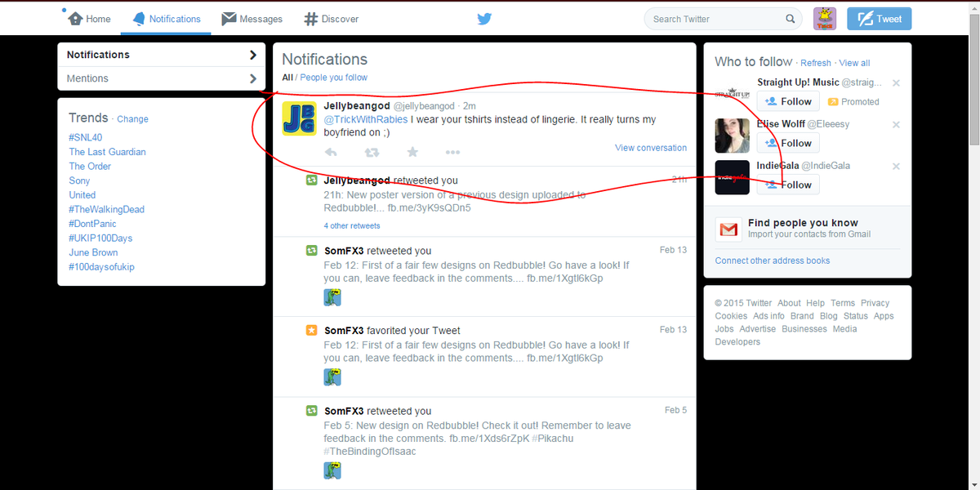Open the #SNL40 trend

click(x=86, y=137)
